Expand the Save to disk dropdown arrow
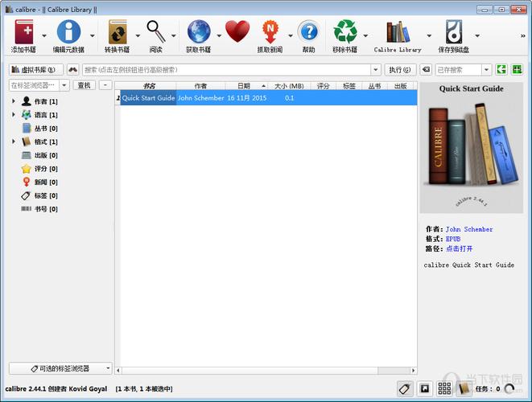 point(477,35)
